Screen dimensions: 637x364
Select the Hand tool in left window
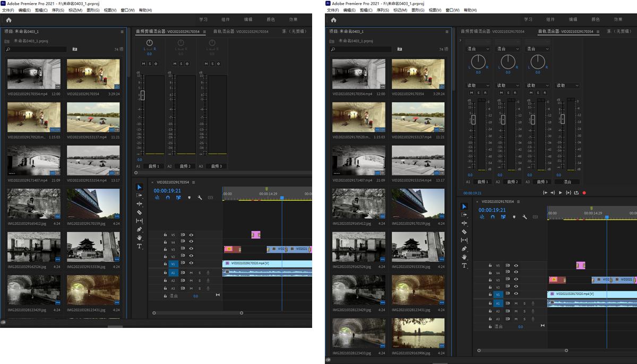point(140,238)
